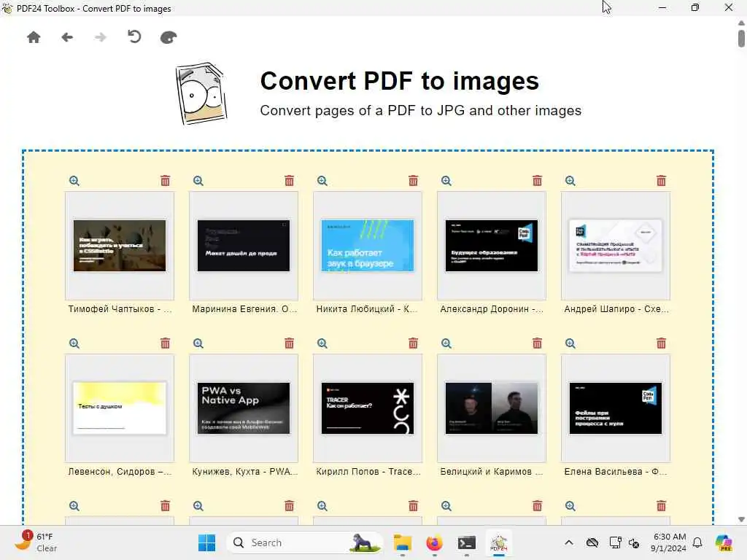The height and width of the screenshot is (560, 747).
Task: Select the 'Макет дошёл до прода' thumbnail
Action: [244, 246]
